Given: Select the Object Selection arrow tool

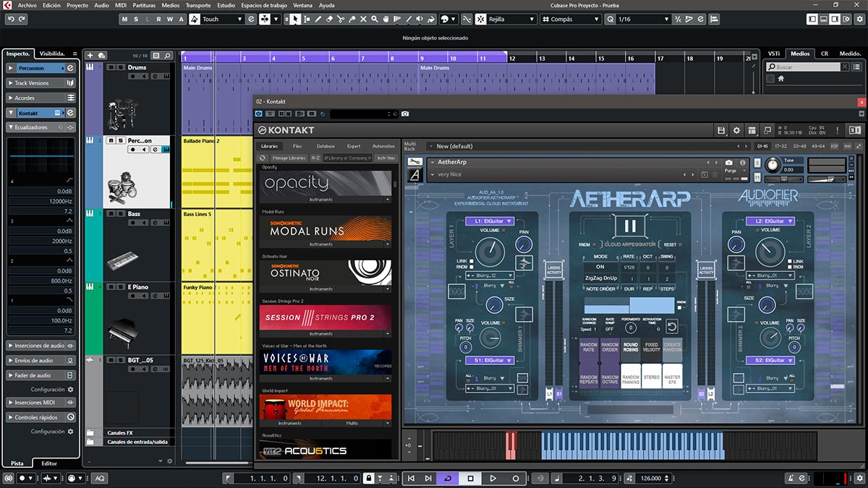Looking at the screenshot, I should point(295,19).
